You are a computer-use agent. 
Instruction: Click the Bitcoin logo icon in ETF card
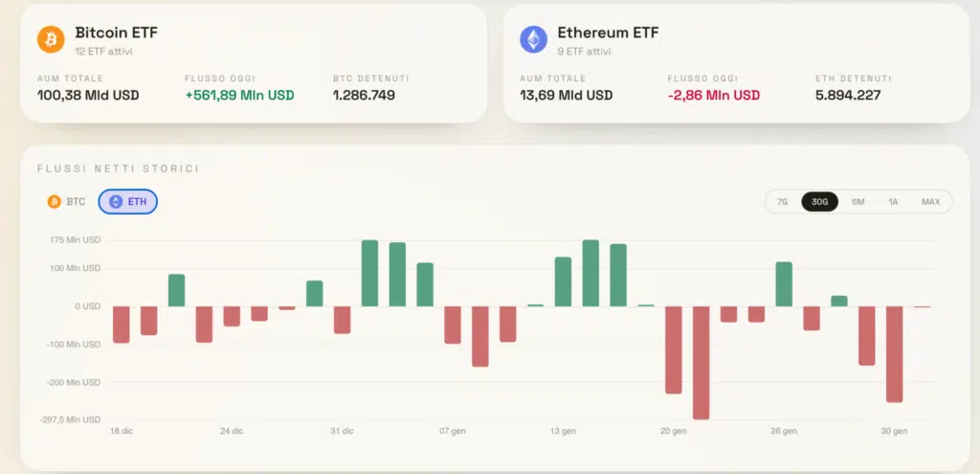(51, 39)
